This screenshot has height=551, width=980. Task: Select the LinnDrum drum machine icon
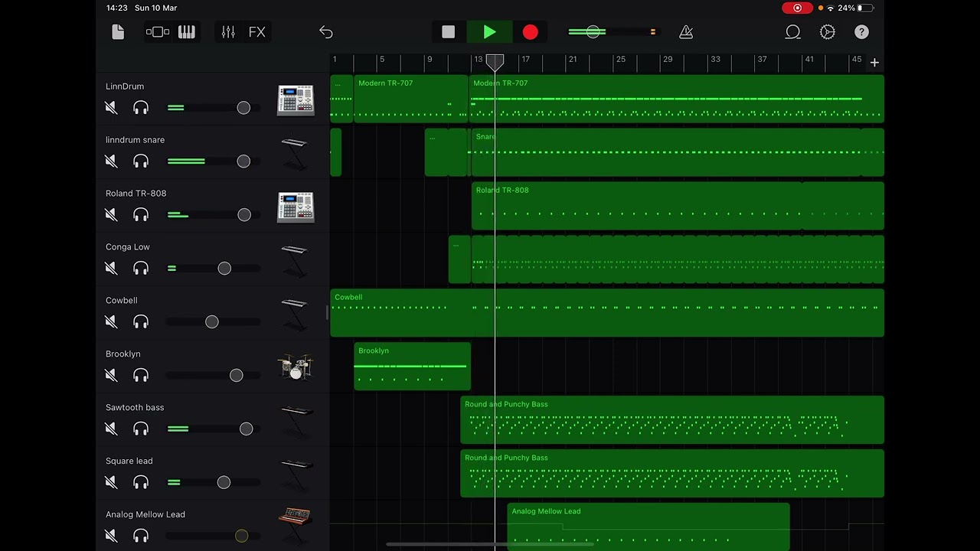[296, 99]
